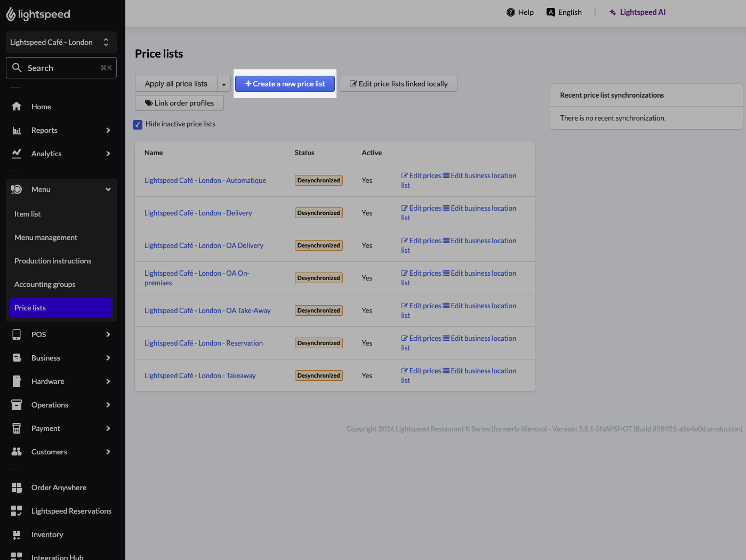Click Edit prices for Delivery row
This screenshot has height=560, width=746.
coord(421,208)
